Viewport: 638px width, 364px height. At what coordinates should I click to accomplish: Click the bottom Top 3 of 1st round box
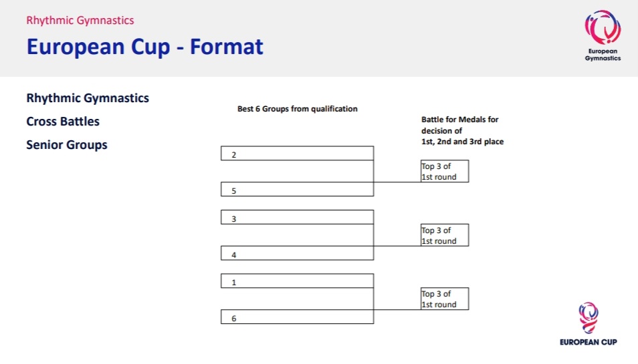445,299
